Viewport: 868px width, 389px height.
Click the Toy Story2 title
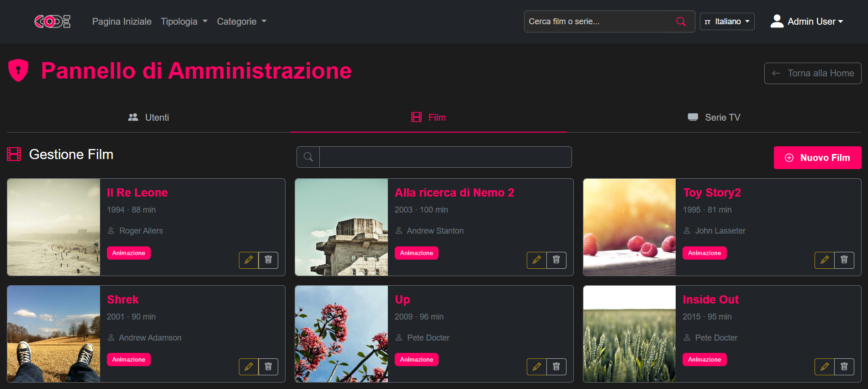coord(712,193)
